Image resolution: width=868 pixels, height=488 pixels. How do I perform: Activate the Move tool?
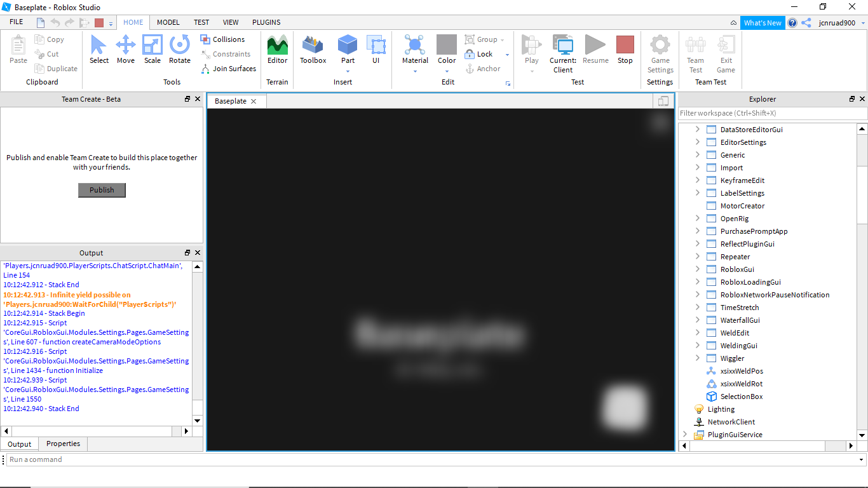(x=126, y=49)
